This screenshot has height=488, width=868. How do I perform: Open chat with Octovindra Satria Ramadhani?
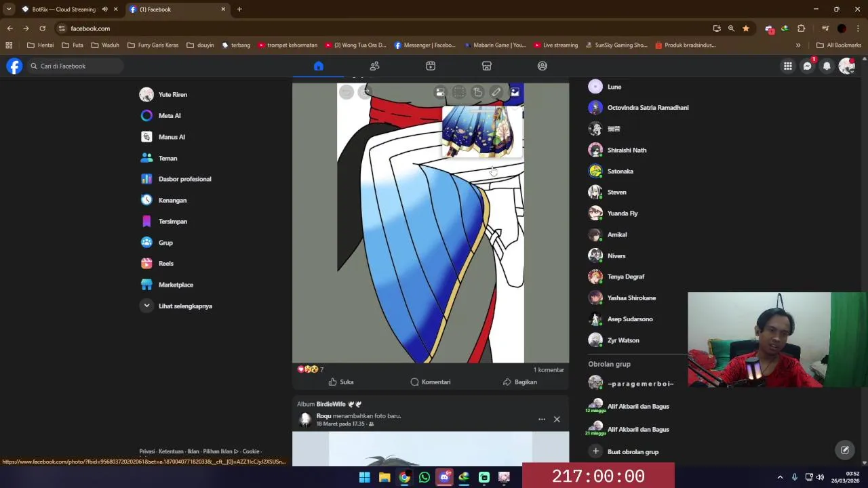(648, 108)
